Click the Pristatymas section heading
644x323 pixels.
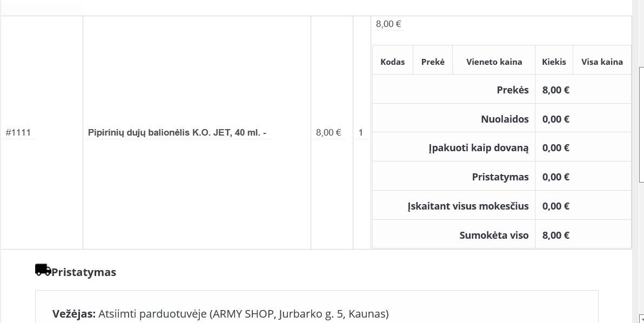point(84,272)
